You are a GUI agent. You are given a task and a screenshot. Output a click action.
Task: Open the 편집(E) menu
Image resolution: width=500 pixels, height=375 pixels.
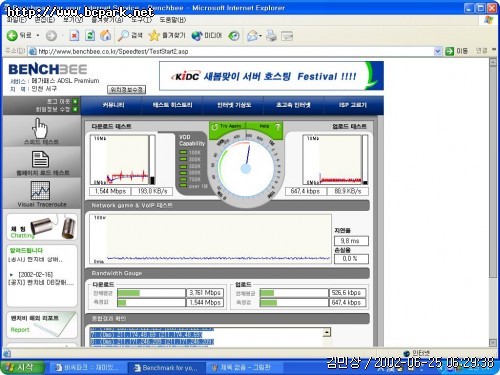pyautogui.click(x=45, y=20)
